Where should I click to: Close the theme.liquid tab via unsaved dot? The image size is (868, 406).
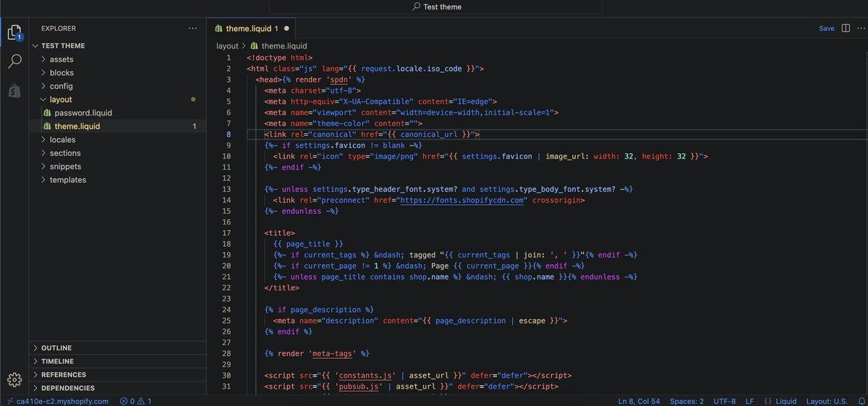(286, 28)
